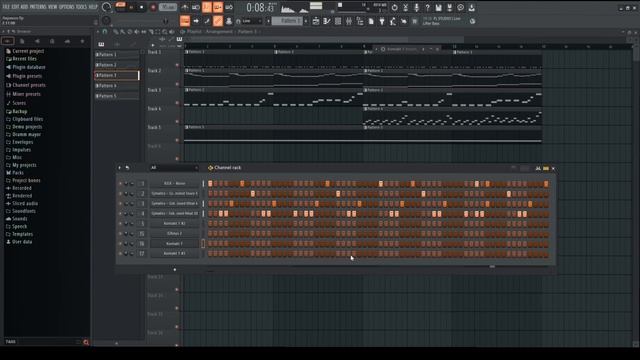Image resolution: width=640 pixels, height=360 pixels.
Task: Open the browser options arrow menu
Action: click(x=3, y=31)
